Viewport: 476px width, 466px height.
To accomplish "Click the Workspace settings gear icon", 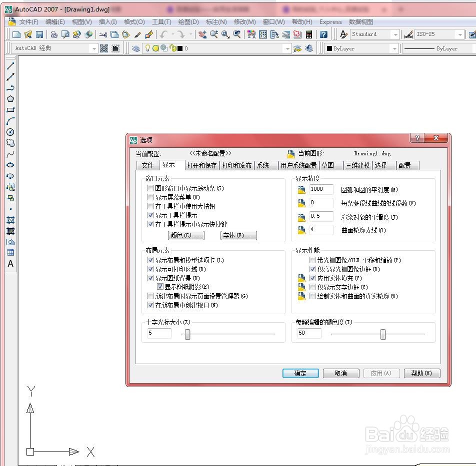I will (x=104, y=48).
